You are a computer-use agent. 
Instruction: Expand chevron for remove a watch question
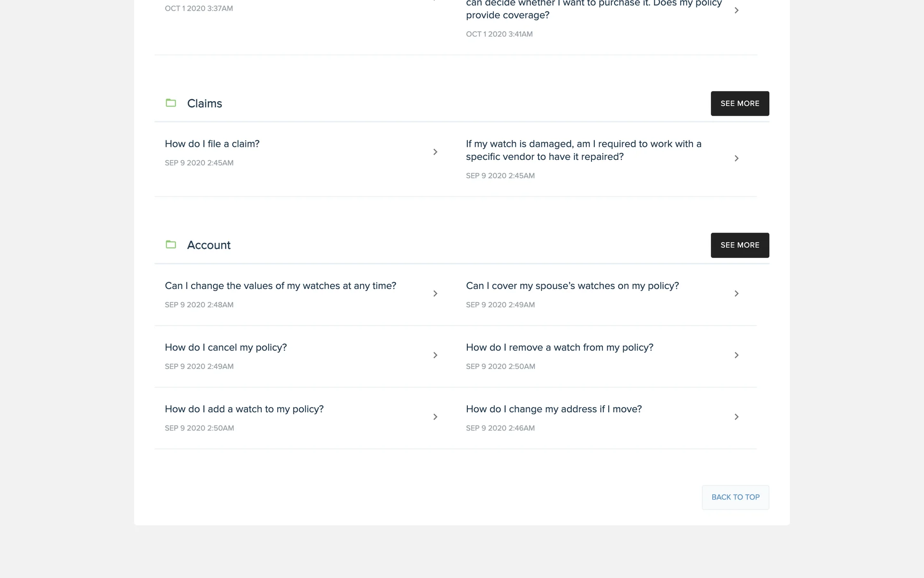pos(736,355)
